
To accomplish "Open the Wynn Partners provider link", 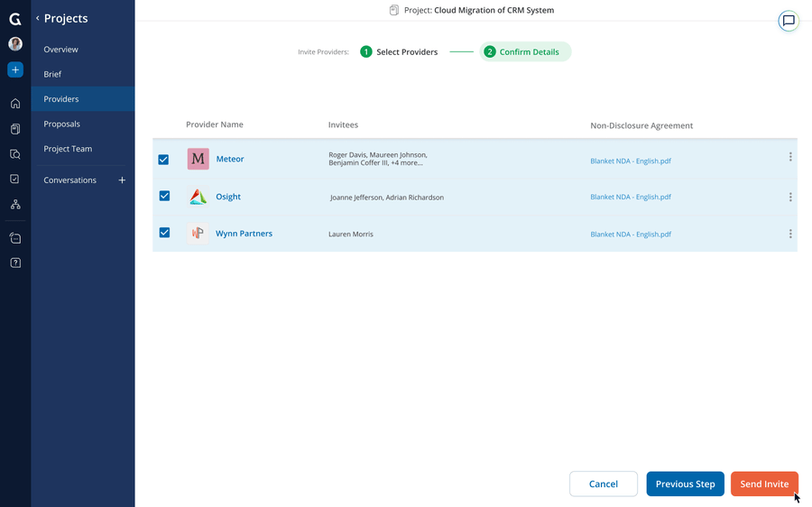I will [x=244, y=234].
